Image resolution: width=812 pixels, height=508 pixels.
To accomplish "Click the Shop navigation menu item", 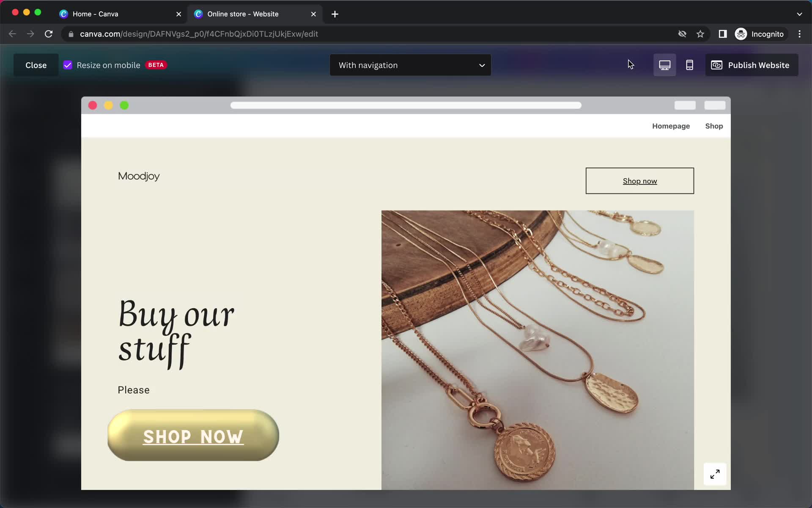I will click(714, 126).
